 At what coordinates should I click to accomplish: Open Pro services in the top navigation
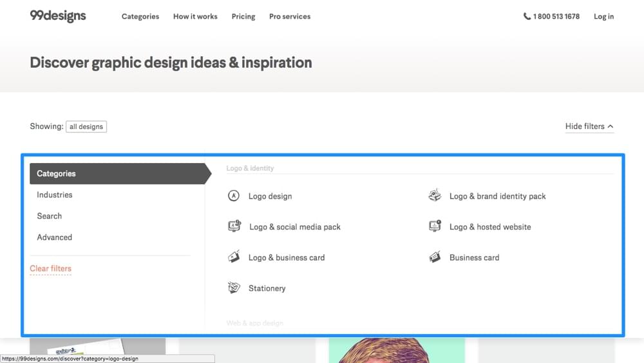click(290, 17)
